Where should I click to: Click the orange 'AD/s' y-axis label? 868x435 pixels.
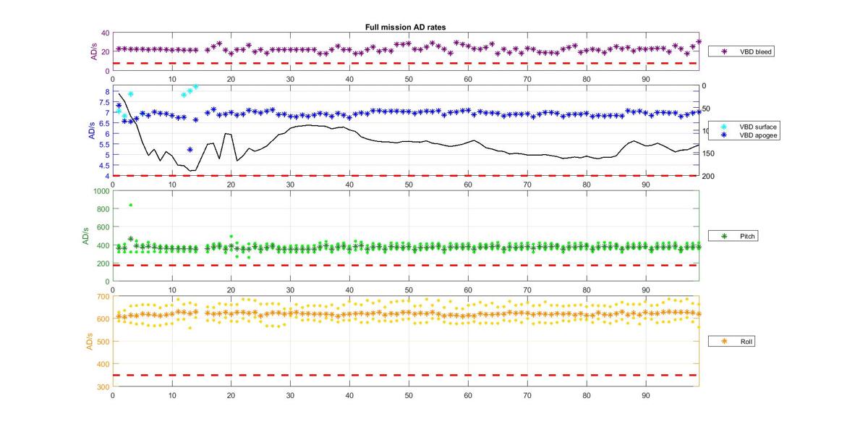tap(90, 341)
